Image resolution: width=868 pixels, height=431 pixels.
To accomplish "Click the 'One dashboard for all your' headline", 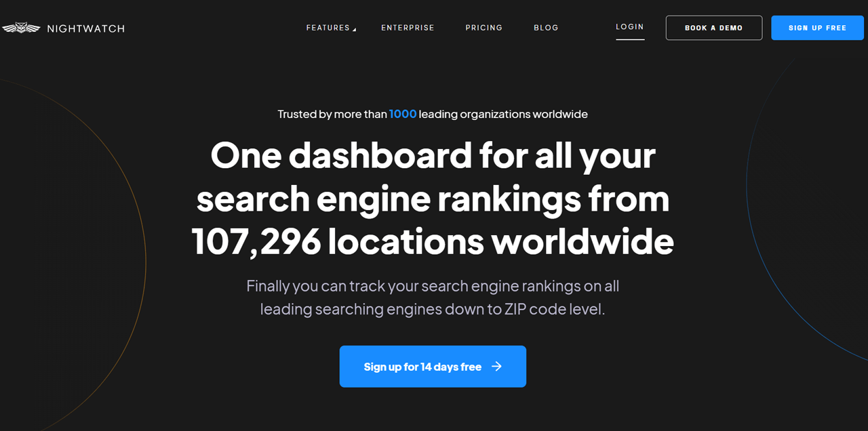I will pos(433,155).
